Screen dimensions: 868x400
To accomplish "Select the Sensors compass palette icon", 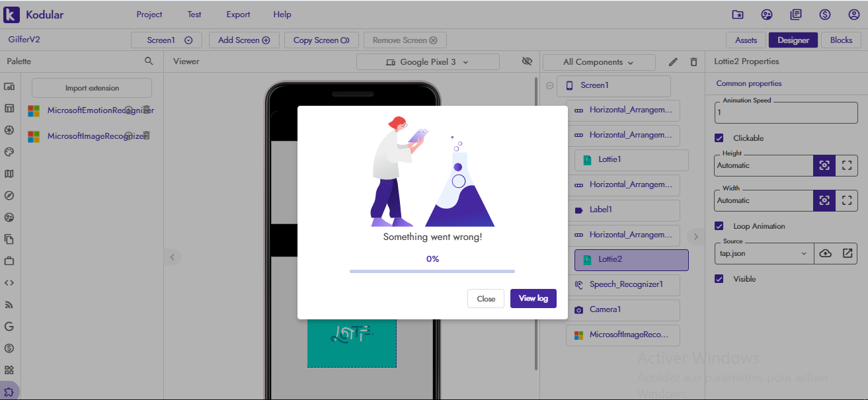I will click(9, 196).
